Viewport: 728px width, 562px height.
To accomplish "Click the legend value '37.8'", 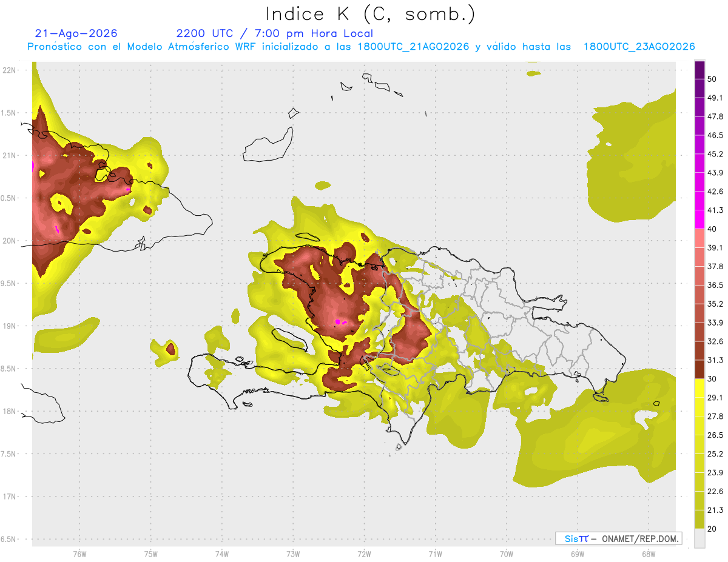I will pos(715,267).
